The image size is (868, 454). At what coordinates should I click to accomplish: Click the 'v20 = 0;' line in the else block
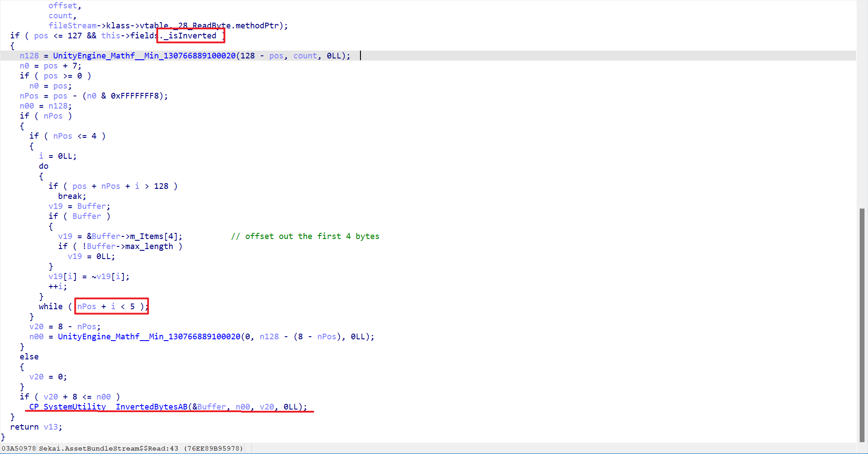(48, 377)
